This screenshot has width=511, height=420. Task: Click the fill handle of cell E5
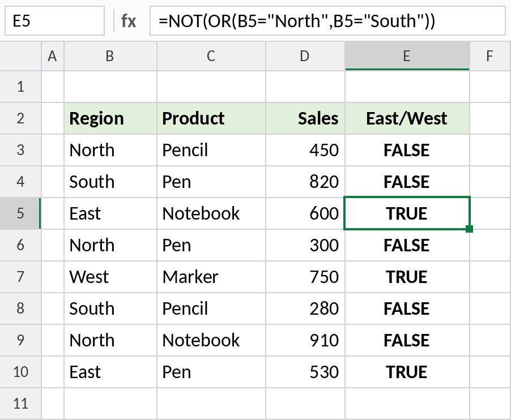469,229
